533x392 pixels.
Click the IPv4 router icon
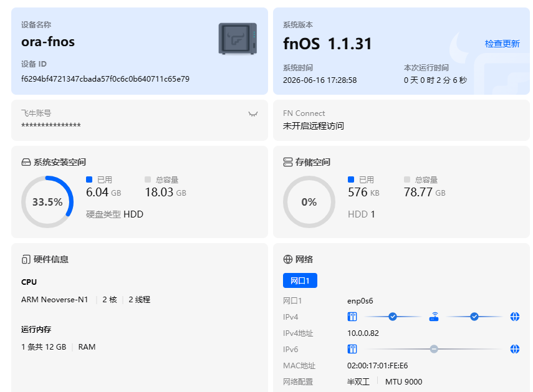(x=434, y=317)
